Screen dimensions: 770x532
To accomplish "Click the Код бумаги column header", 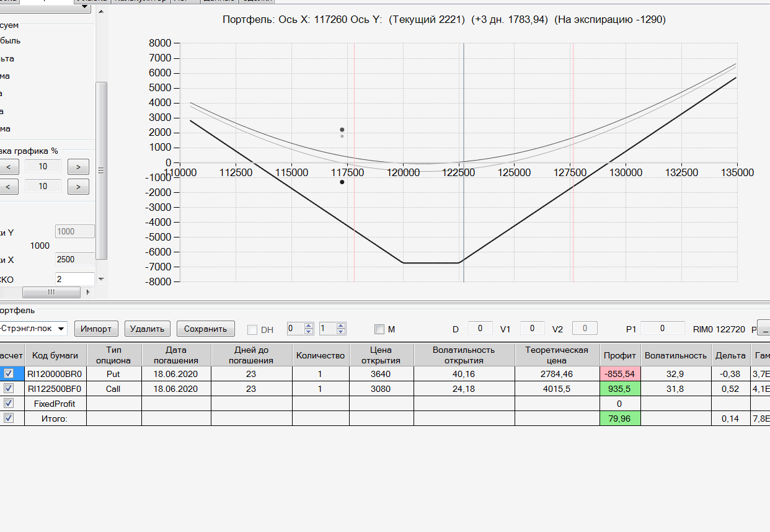I will [x=55, y=355].
